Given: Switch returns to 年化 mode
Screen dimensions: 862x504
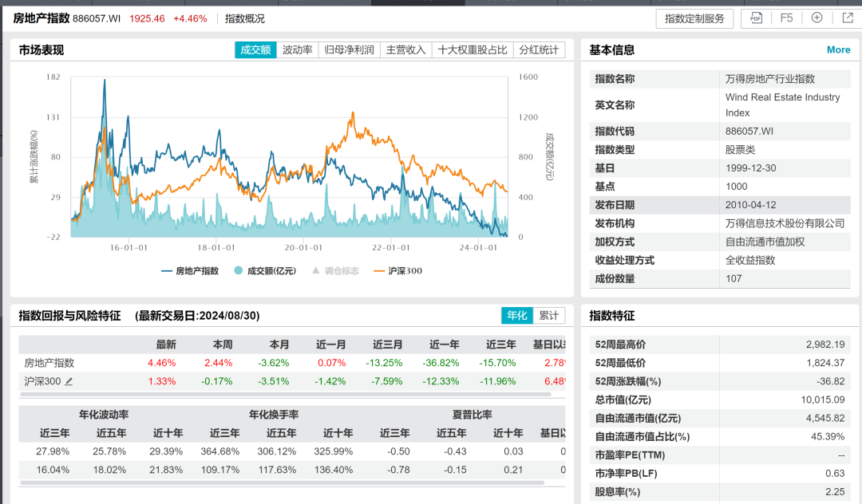Looking at the screenshot, I should pyautogui.click(x=516, y=316).
